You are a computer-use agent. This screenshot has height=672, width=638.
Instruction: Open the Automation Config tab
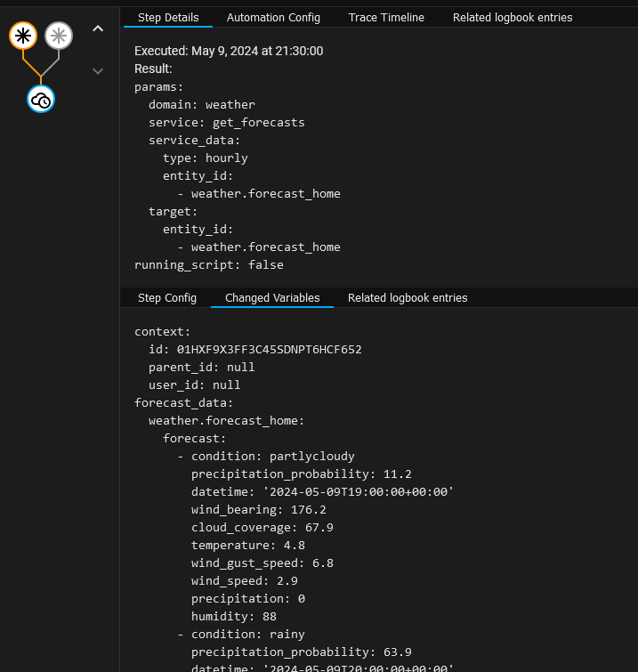coord(273,18)
